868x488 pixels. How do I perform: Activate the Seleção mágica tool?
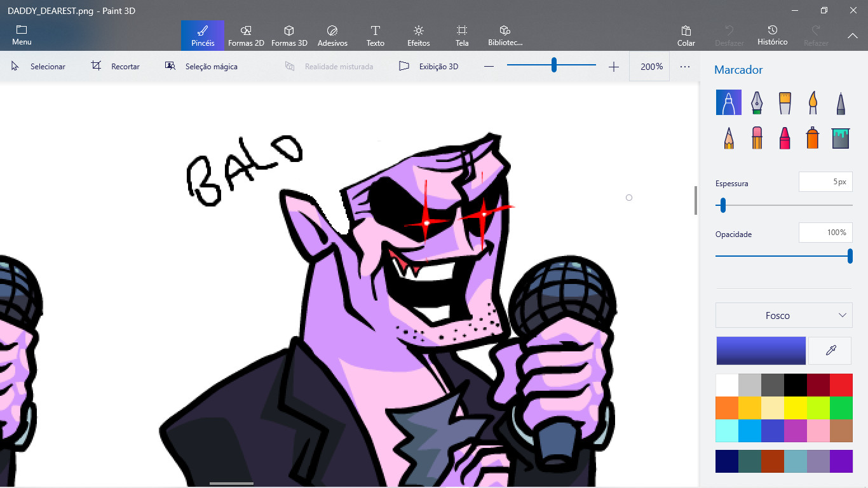pos(201,66)
